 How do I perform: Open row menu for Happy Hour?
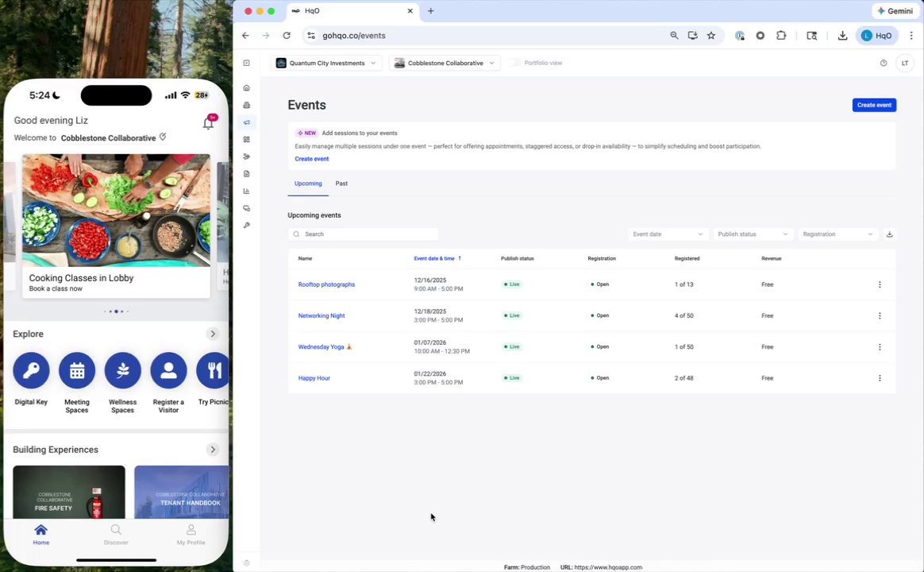pos(880,378)
